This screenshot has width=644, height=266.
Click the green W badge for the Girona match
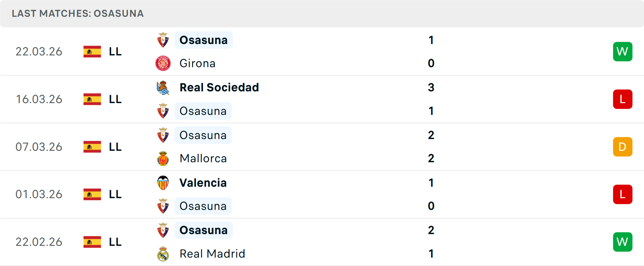coord(623,51)
